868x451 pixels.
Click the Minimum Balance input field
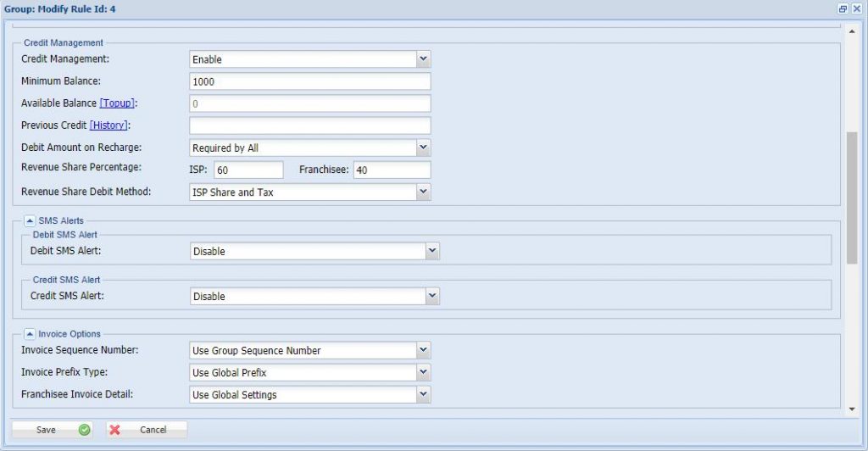coord(310,81)
